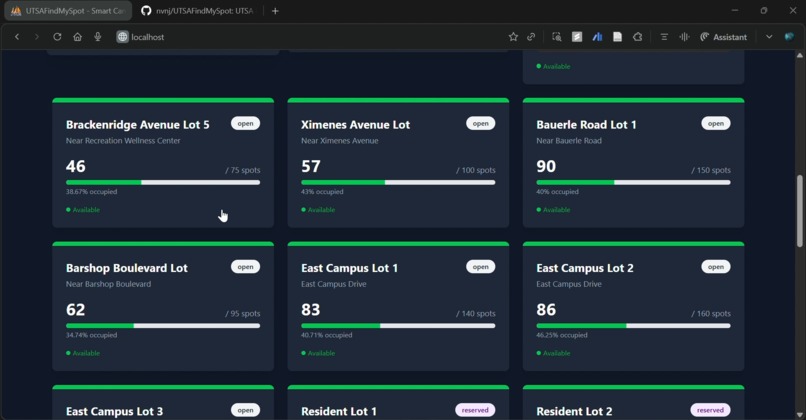Click 'Near Bauerle Road' location text
The image size is (806, 420).
coord(569,141)
